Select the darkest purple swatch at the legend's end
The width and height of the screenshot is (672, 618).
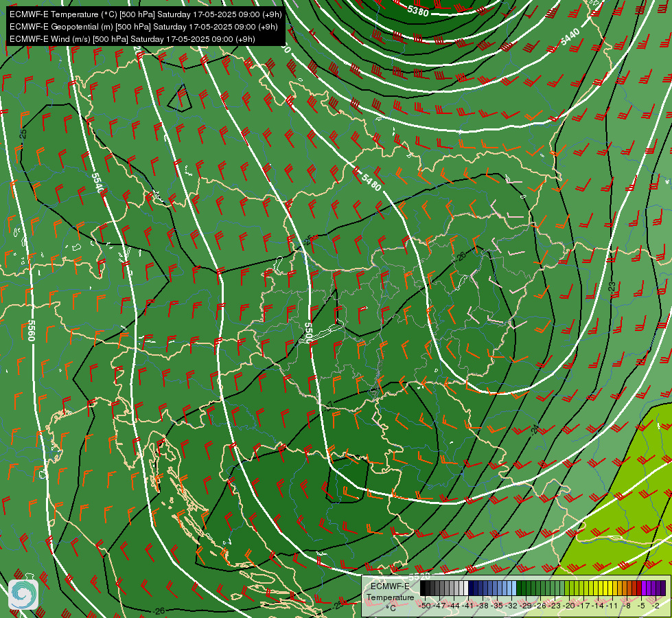pos(664,588)
